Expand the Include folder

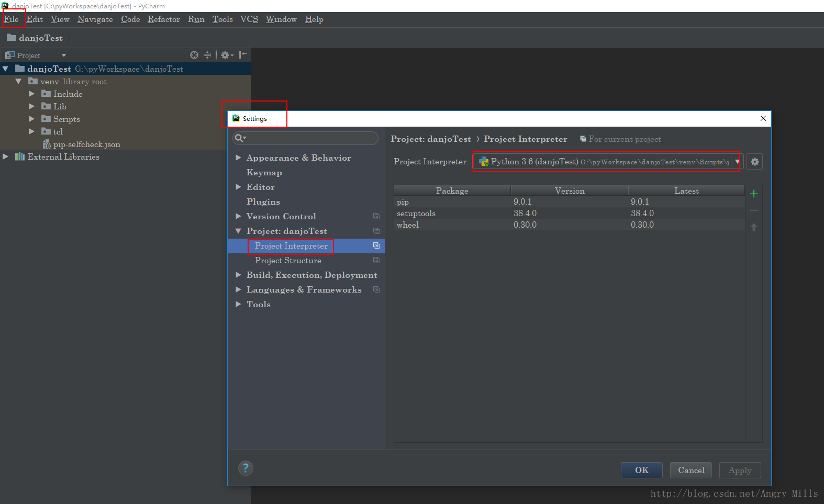(31, 94)
